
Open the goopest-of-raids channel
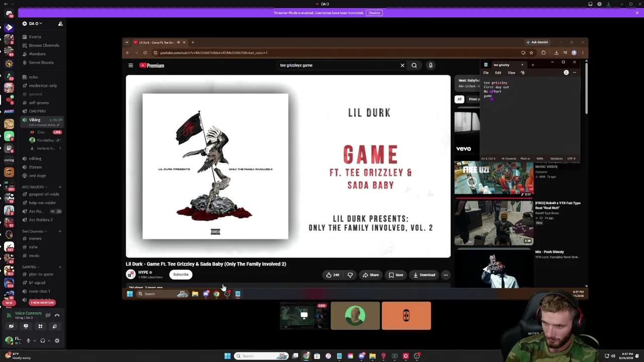tap(44, 194)
